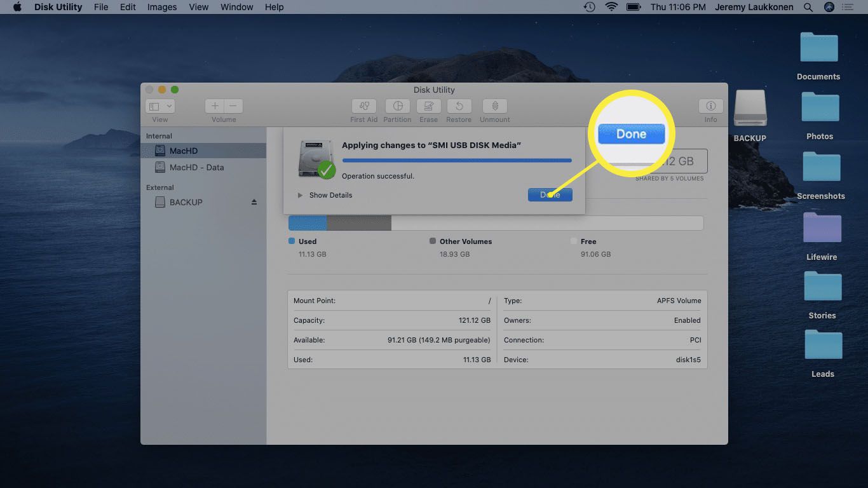
Task: Open the Window menu
Action: click(237, 7)
